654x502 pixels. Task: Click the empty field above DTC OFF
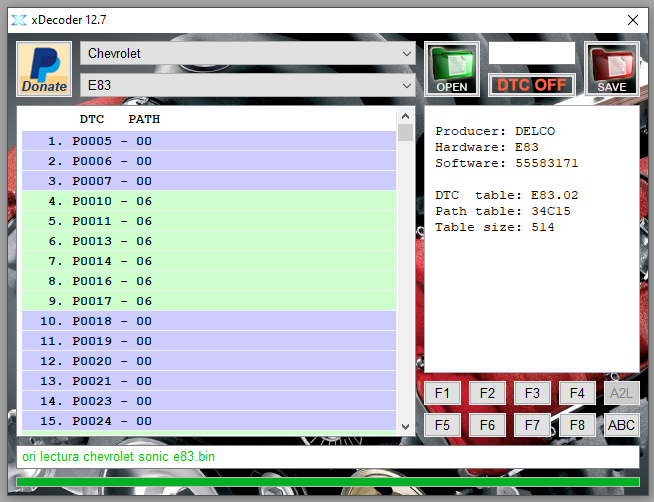click(x=531, y=53)
